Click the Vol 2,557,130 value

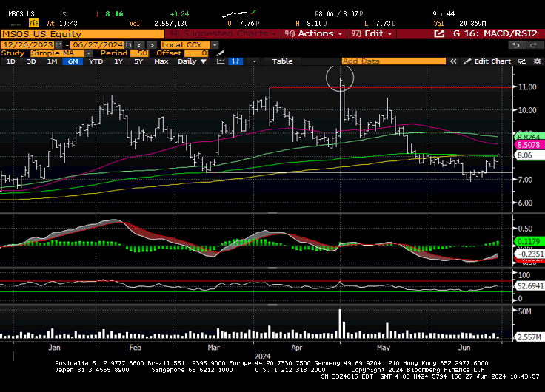click(171, 23)
